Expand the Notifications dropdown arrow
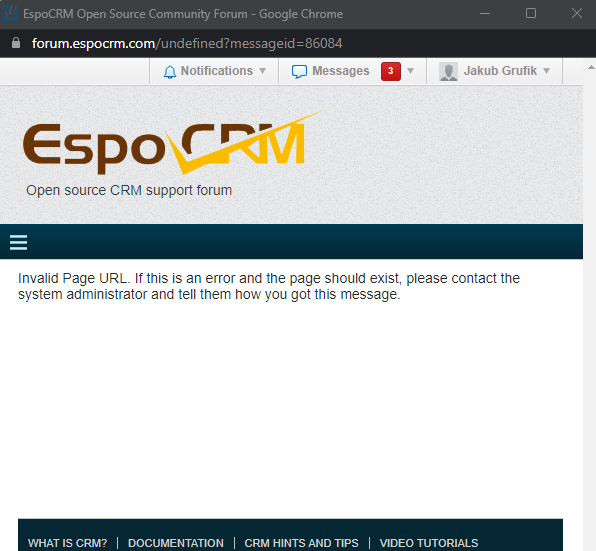596x551 pixels. [262, 71]
